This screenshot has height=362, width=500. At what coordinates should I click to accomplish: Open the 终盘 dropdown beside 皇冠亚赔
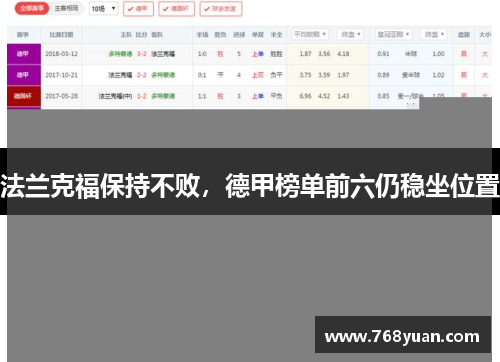434,34
